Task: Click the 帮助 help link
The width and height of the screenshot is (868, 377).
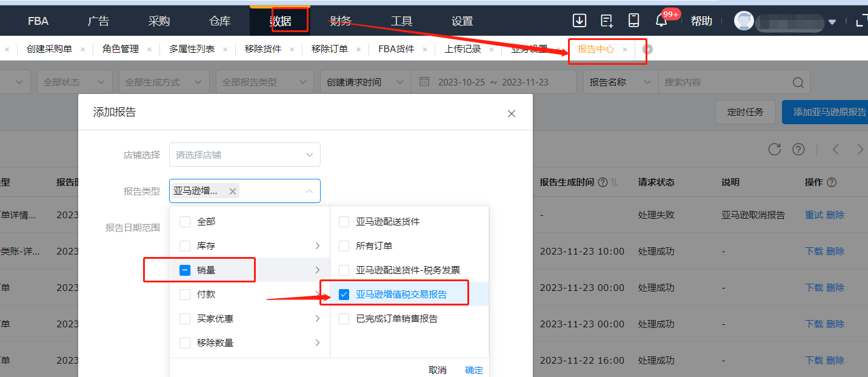Action: click(701, 21)
